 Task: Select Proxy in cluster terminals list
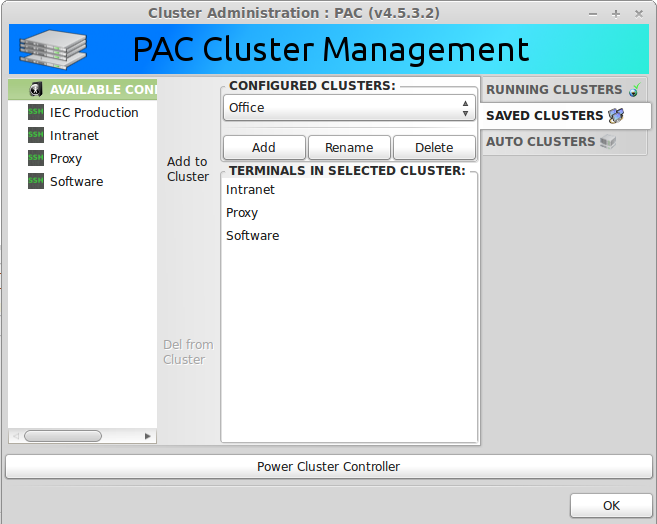click(349, 213)
